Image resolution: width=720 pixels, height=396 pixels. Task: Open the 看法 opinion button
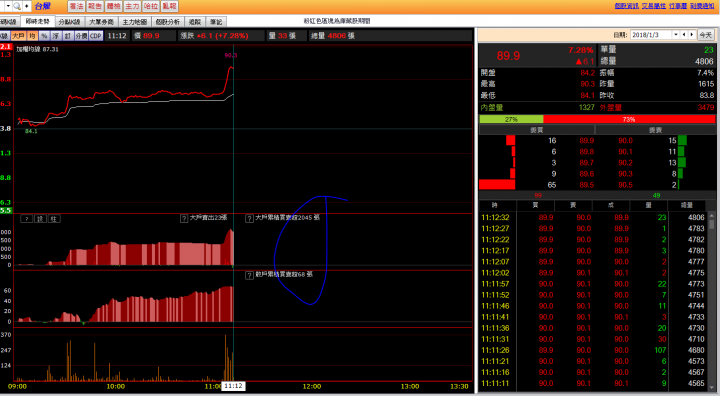[x=76, y=6]
